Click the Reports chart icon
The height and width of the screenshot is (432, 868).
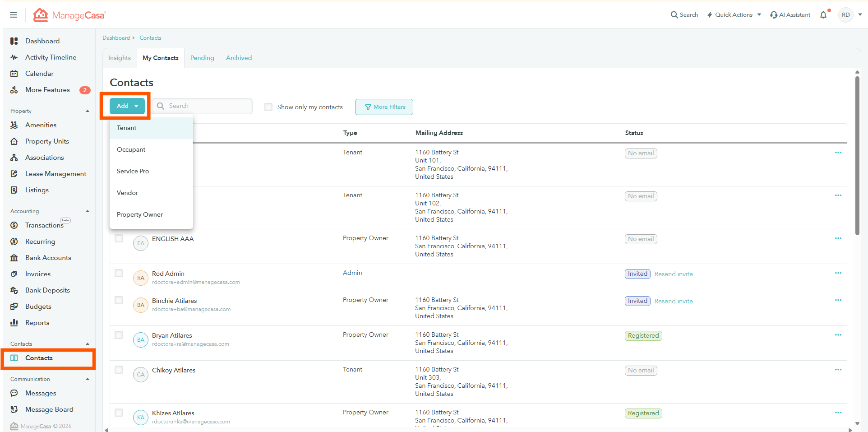14,323
